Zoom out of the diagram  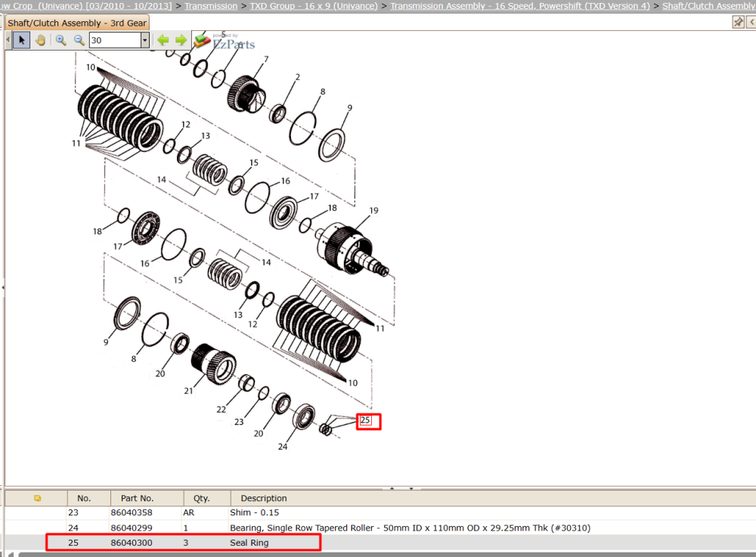point(79,41)
